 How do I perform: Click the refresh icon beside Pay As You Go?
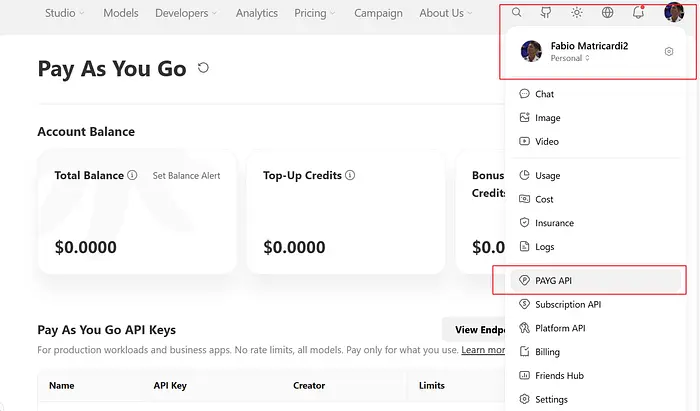click(x=203, y=68)
